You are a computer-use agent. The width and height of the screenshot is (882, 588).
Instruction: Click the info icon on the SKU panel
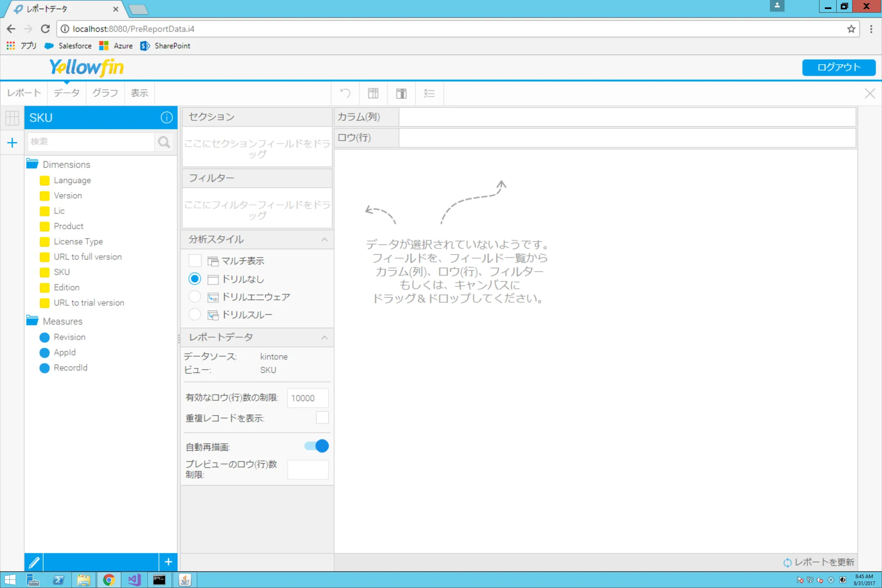point(166,118)
